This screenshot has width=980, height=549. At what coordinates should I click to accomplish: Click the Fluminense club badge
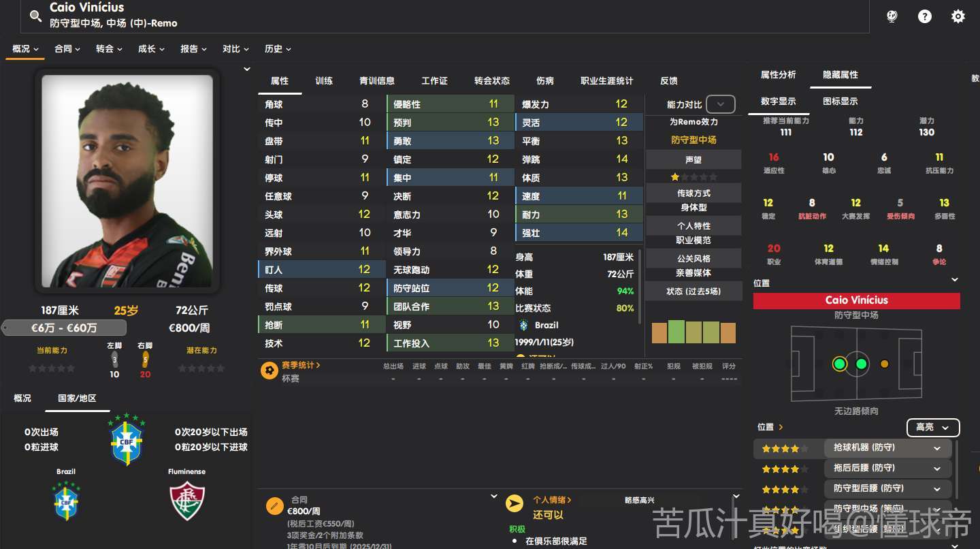click(x=187, y=501)
